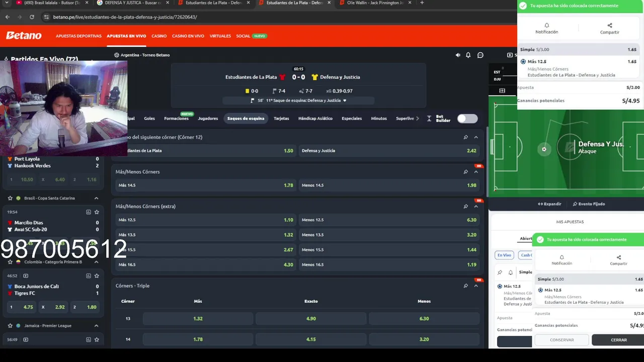Open stats icon for Boca Juniors de Cali match
This screenshot has height=362, width=644.
click(89, 276)
